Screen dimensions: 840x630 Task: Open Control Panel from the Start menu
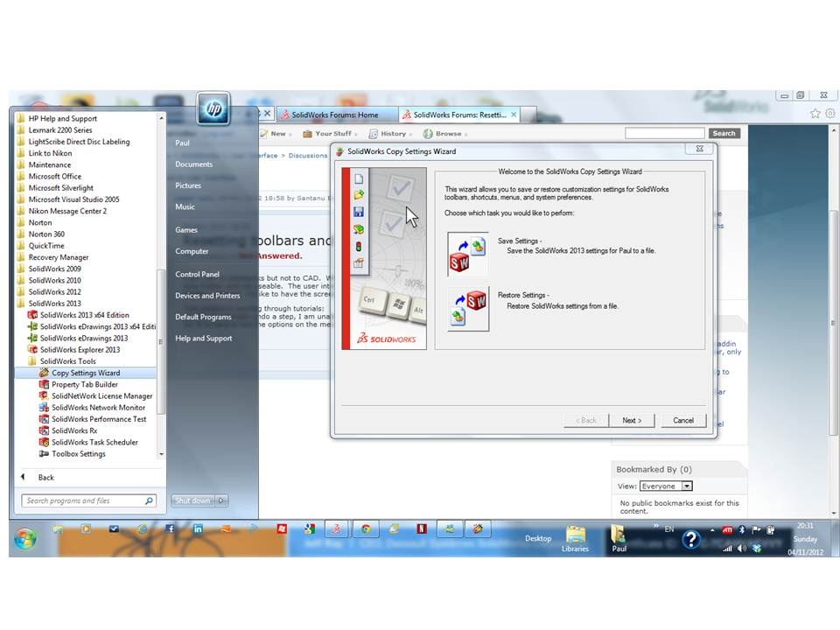[197, 274]
